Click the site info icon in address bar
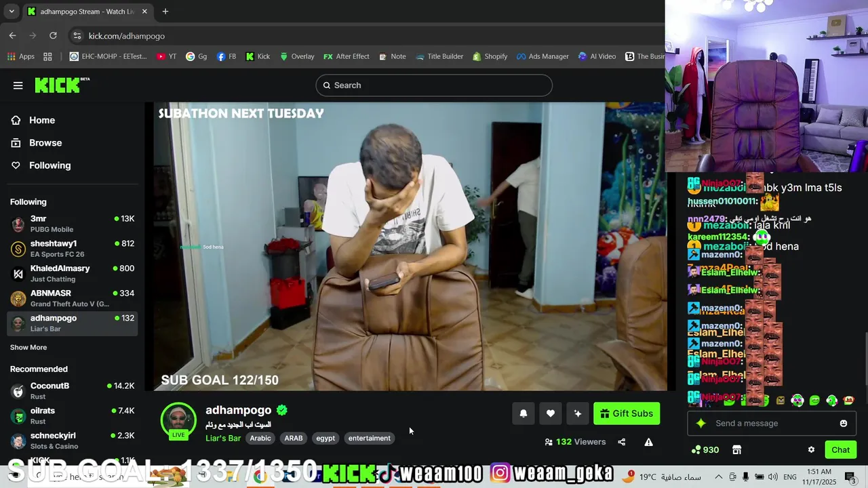Screen dimensions: 868x488 tap(77, 36)
